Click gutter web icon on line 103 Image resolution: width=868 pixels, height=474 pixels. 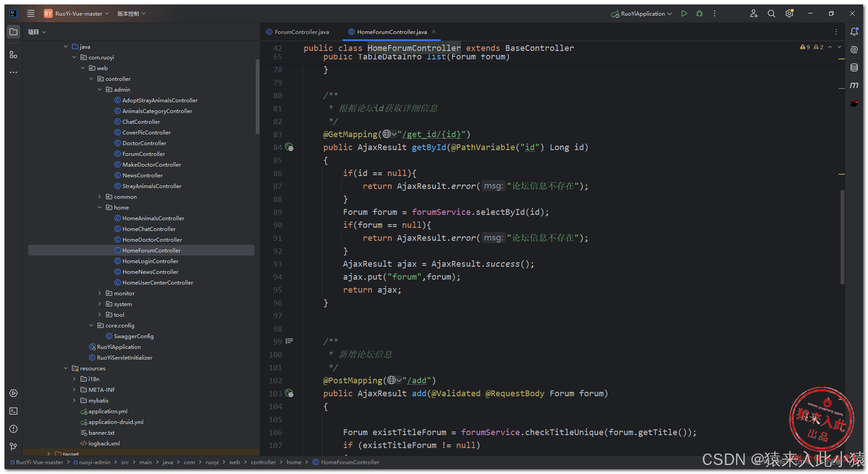(289, 393)
